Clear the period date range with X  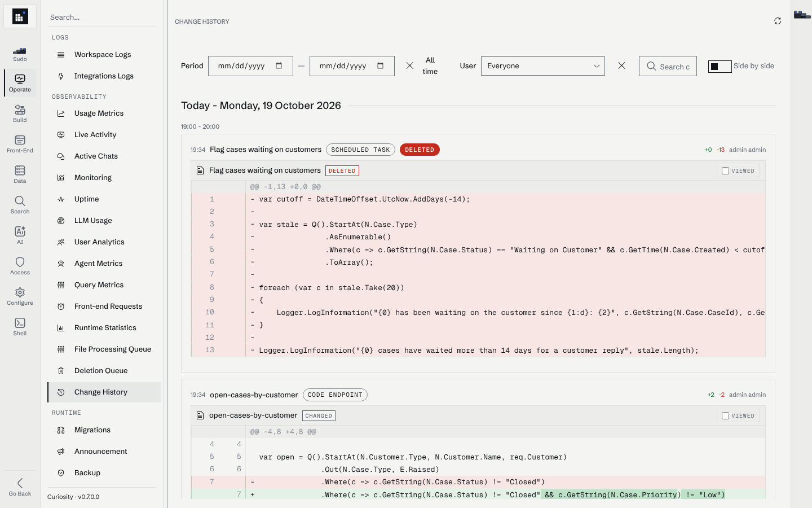coord(410,65)
